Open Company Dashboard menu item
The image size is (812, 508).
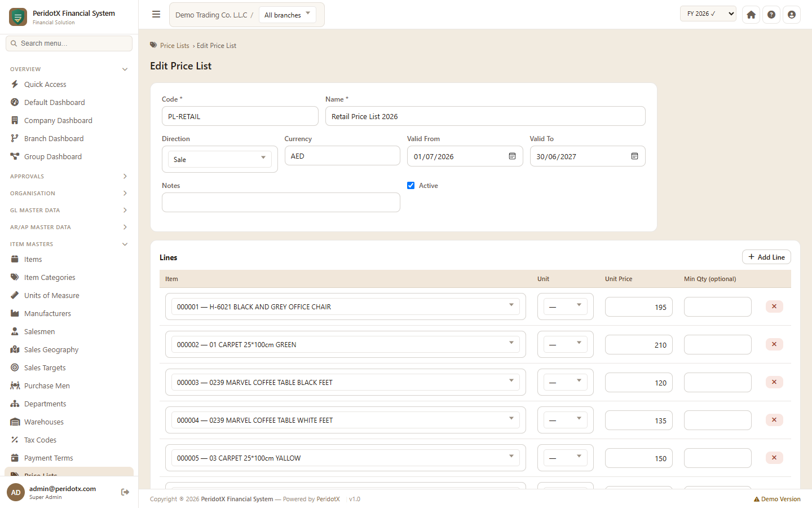(x=69, y=121)
